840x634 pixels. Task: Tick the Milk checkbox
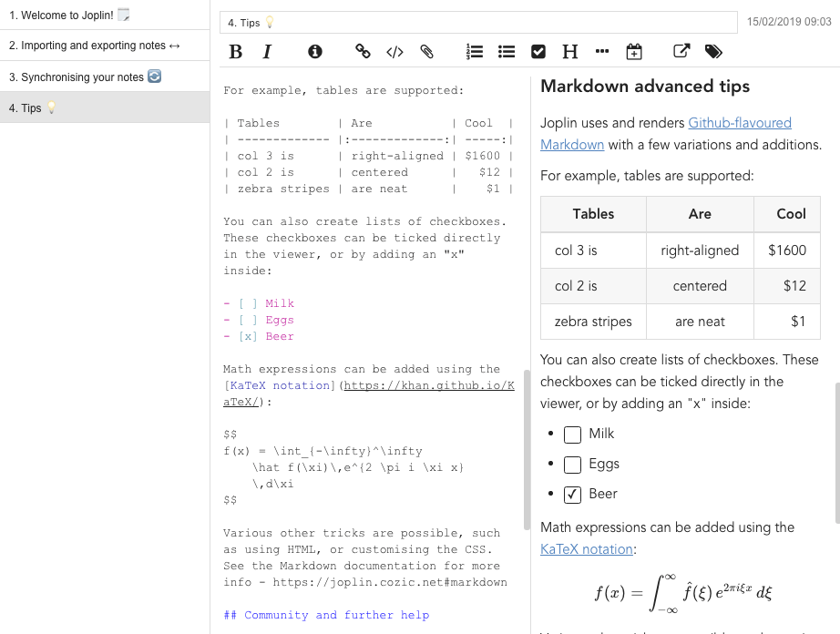[572, 435]
